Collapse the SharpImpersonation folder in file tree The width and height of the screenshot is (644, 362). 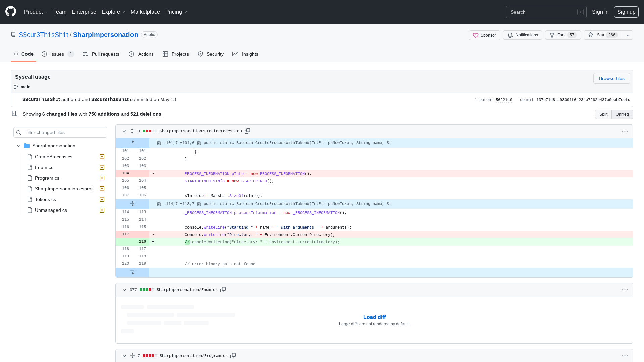19,146
